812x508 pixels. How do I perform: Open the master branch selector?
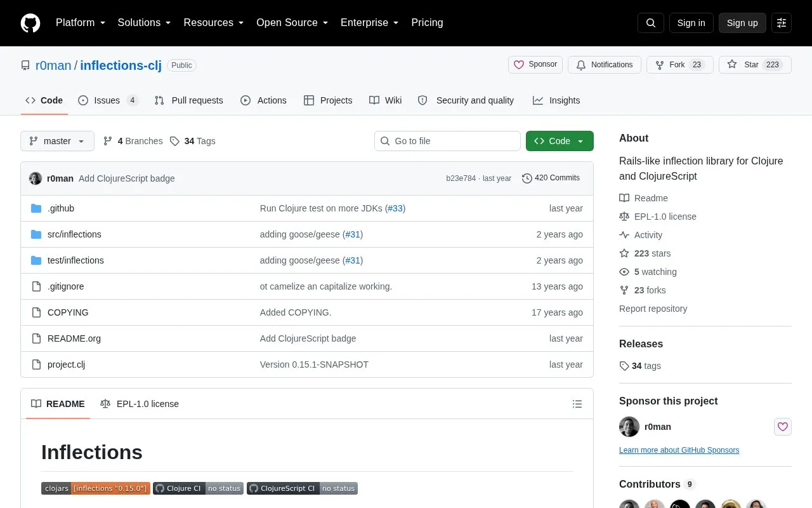[x=57, y=141]
